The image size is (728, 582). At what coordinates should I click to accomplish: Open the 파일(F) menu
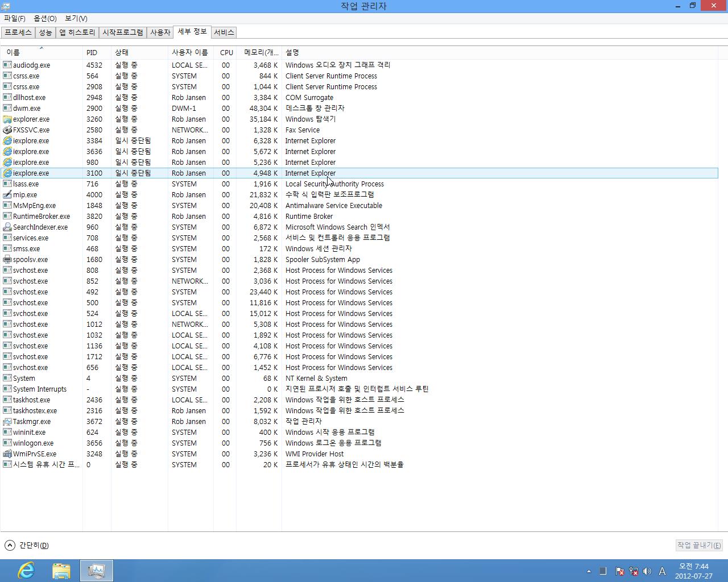[x=14, y=18]
